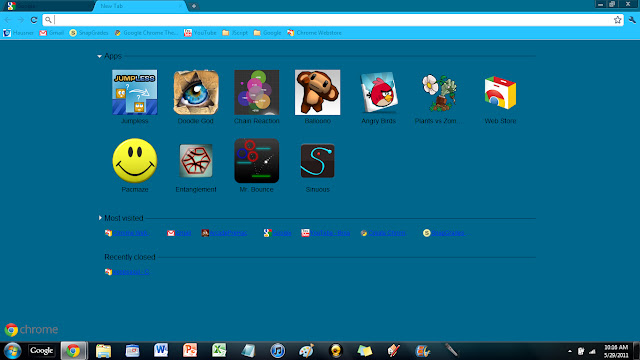Screen dimensions: 640x360
Task: Open SnapGrades link under Most visited
Action: tap(444, 233)
